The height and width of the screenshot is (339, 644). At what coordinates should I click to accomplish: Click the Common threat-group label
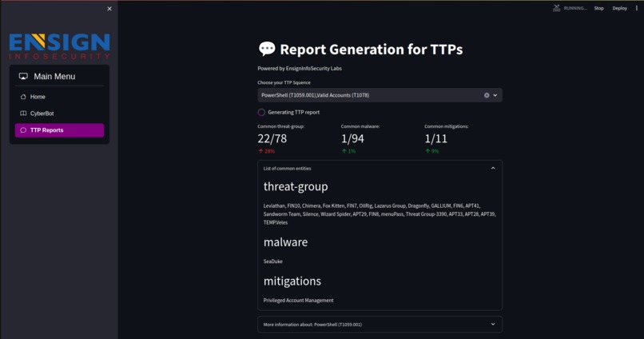[x=281, y=126]
